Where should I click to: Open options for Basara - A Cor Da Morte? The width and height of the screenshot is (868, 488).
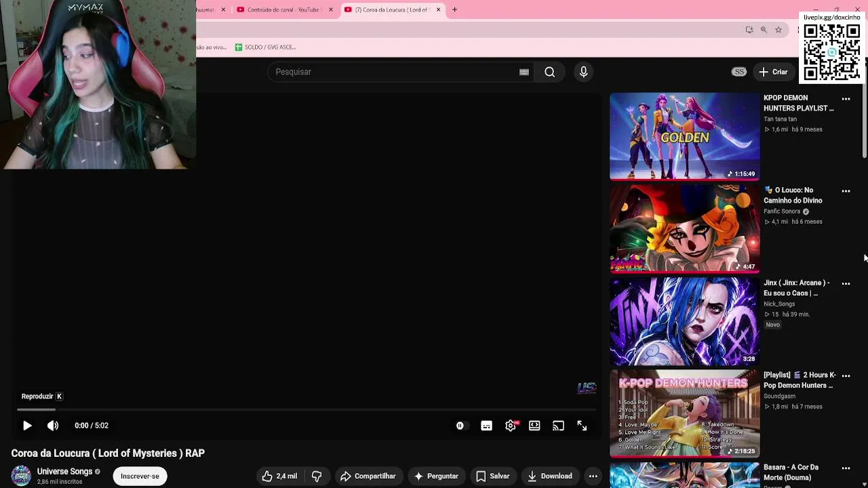tap(846, 468)
